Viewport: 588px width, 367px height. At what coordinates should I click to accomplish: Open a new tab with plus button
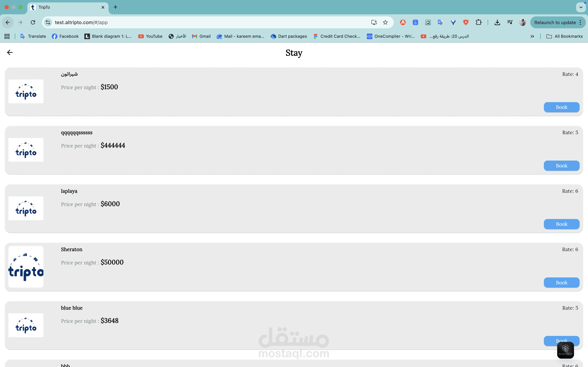click(x=115, y=7)
